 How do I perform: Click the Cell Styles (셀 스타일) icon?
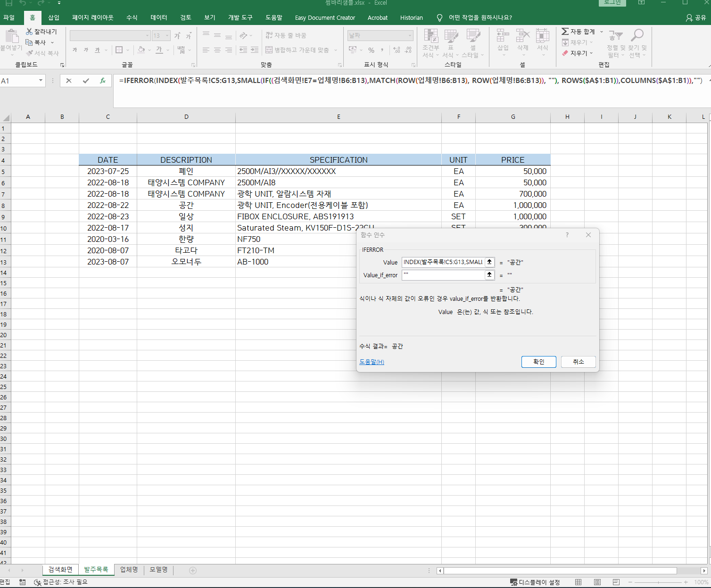pos(473,36)
